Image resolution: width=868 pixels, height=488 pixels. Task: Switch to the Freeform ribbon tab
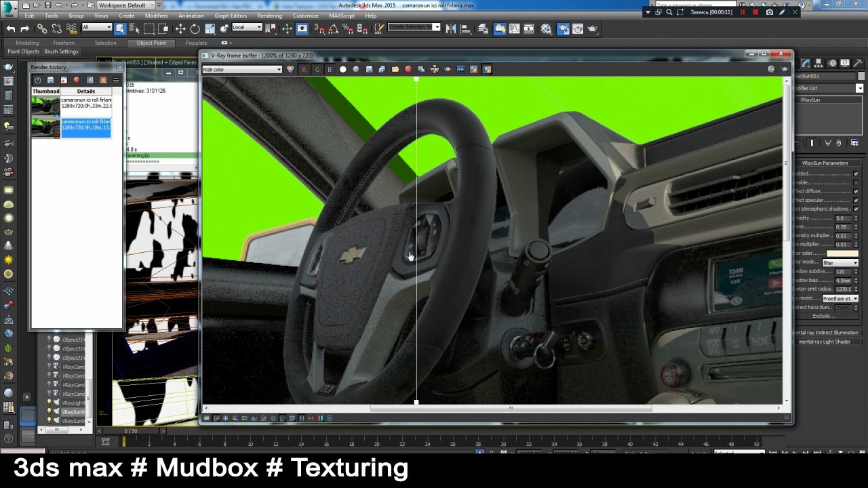click(64, 43)
